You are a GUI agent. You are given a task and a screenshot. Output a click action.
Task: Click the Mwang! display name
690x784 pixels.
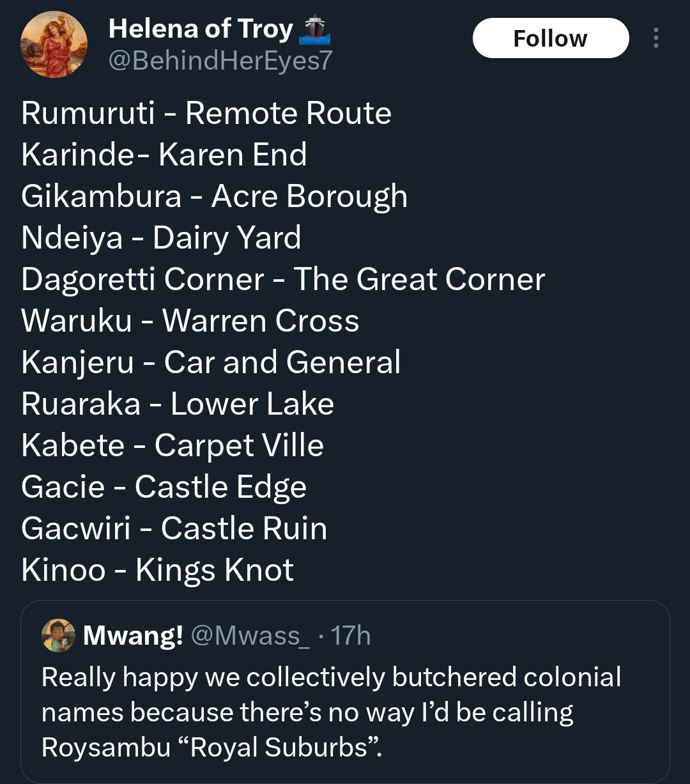[134, 635]
